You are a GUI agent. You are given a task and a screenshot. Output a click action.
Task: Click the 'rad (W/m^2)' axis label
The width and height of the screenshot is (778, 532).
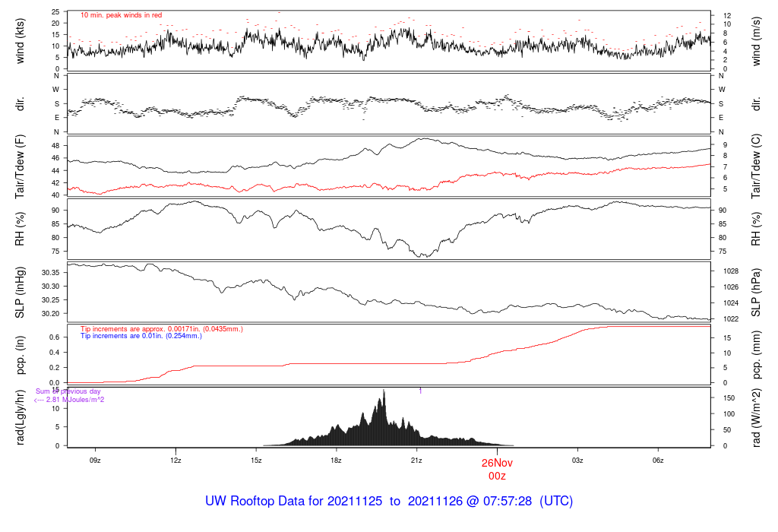point(756,417)
